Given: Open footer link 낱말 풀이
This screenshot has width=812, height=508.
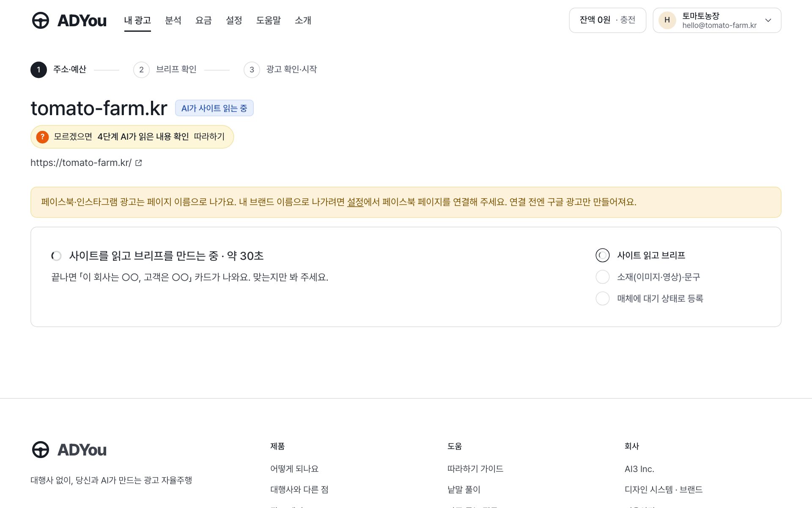Looking at the screenshot, I should tap(464, 489).
